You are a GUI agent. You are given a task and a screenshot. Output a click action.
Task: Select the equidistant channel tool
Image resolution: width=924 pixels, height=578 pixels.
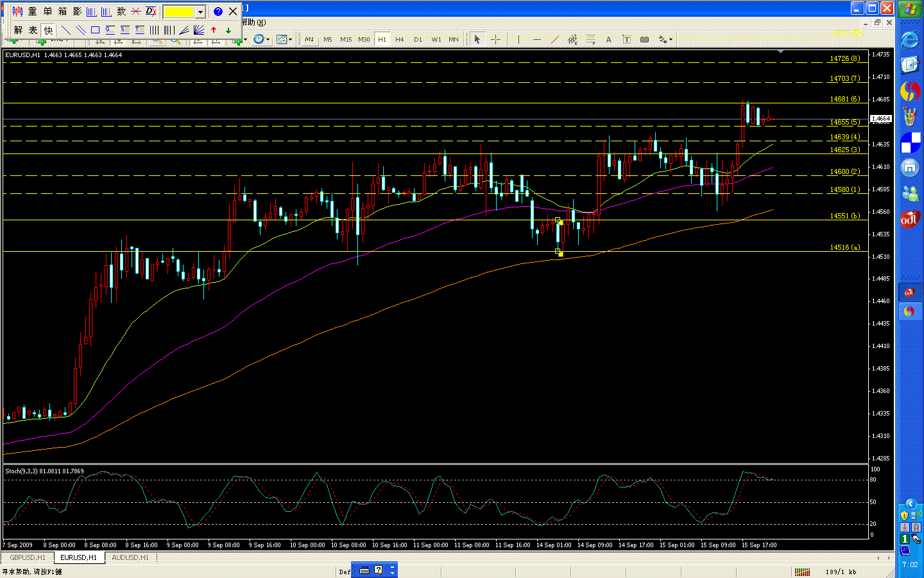(572, 40)
